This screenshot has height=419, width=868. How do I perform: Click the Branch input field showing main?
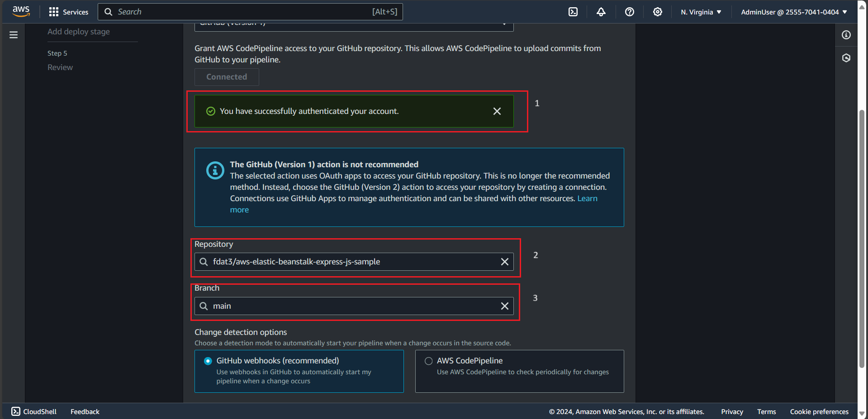(354, 306)
